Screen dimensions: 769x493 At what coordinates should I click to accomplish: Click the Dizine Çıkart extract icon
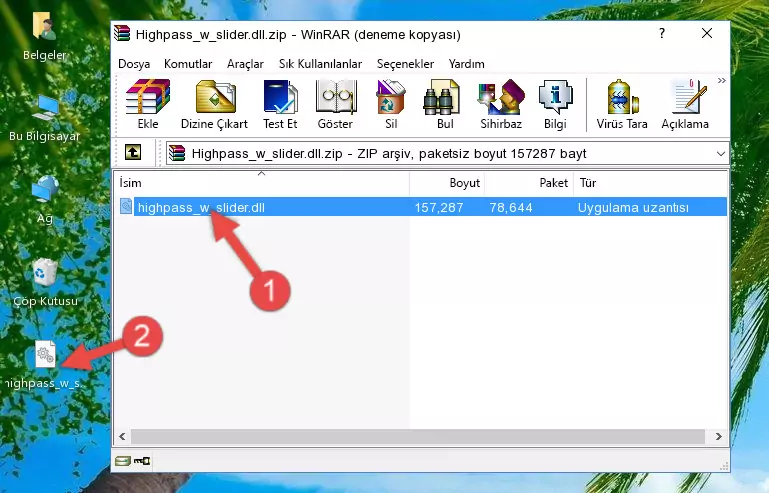(x=214, y=104)
